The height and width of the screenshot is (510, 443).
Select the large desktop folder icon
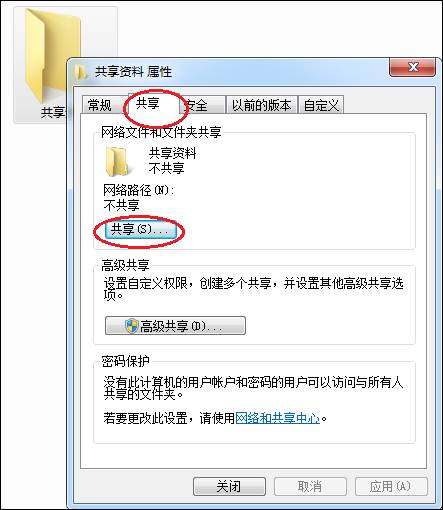(53, 55)
